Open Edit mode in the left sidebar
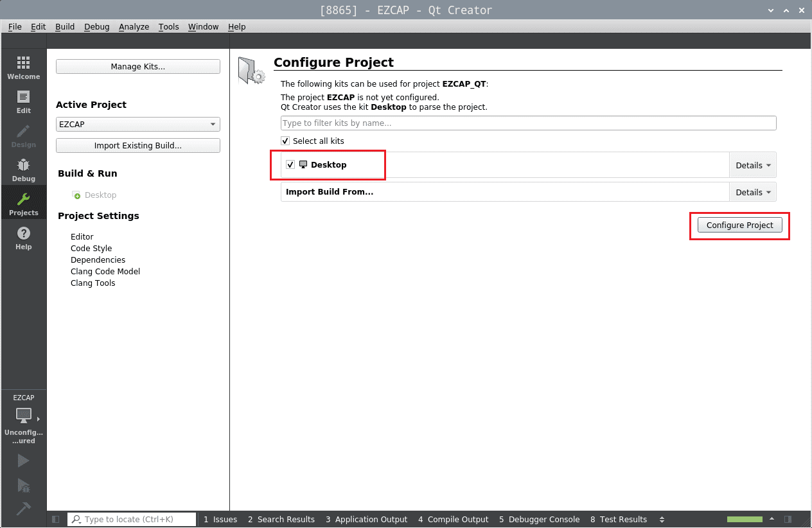 (x=24, y=101)
